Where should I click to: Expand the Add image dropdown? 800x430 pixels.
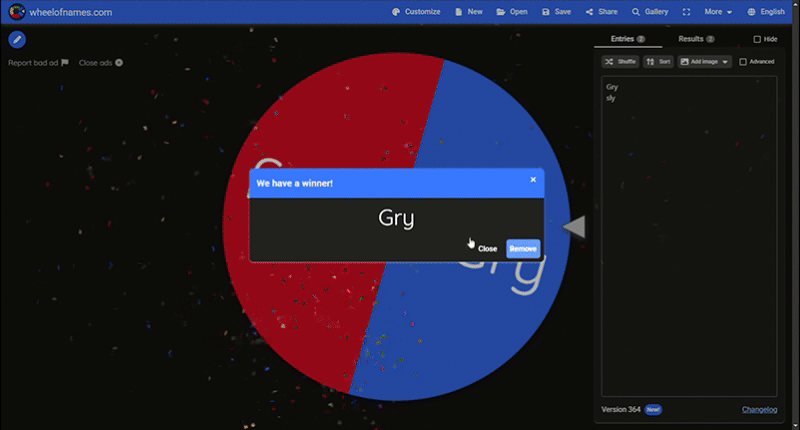pyautogui.click(x=704, y=62)
